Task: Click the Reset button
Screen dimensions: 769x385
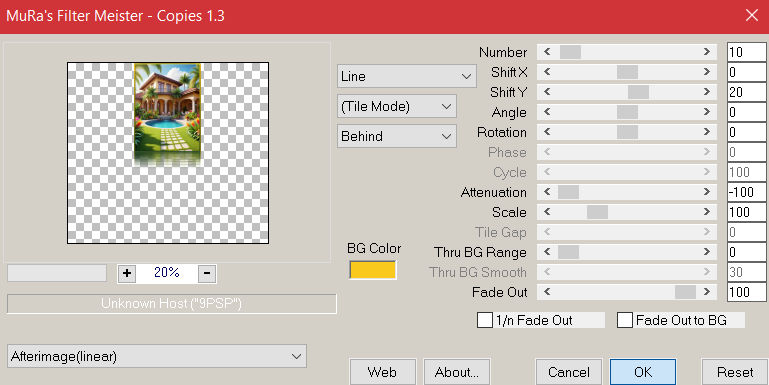Action: [735, 372]
